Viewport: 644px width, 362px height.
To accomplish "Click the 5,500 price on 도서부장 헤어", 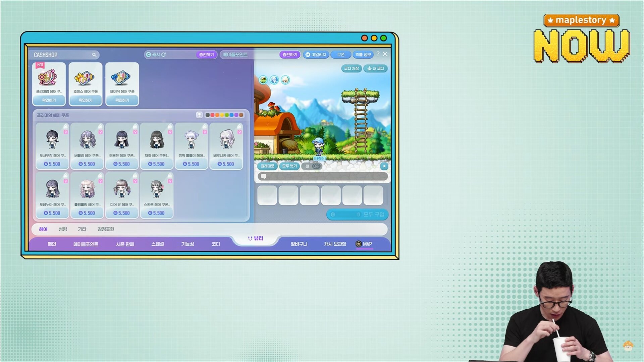I will pyautogui.click(x=52, y=164).
